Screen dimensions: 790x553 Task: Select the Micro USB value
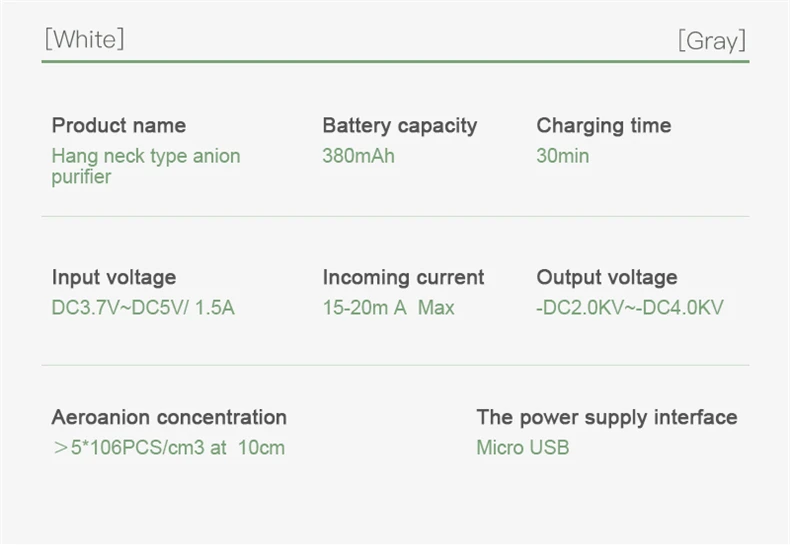[522, 448]
